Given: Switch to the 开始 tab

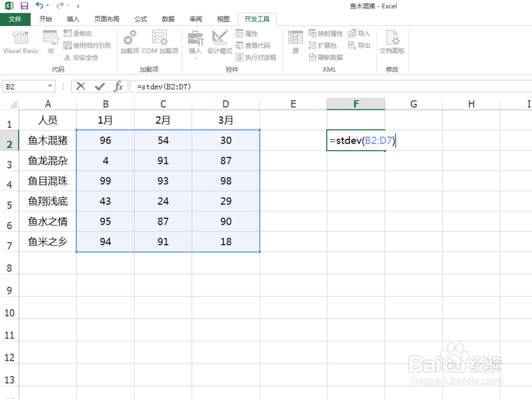Looking at the screenshot, I should tap(45, 19).
